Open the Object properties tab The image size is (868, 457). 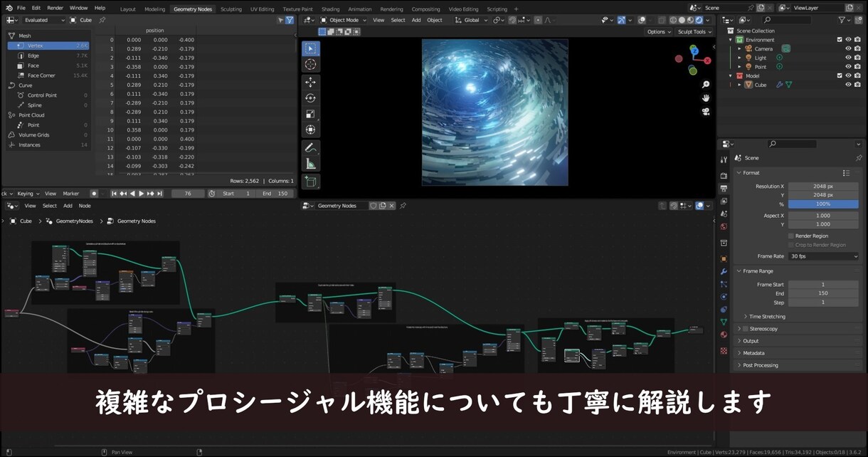pyautogui.click(x=724, y=259)
